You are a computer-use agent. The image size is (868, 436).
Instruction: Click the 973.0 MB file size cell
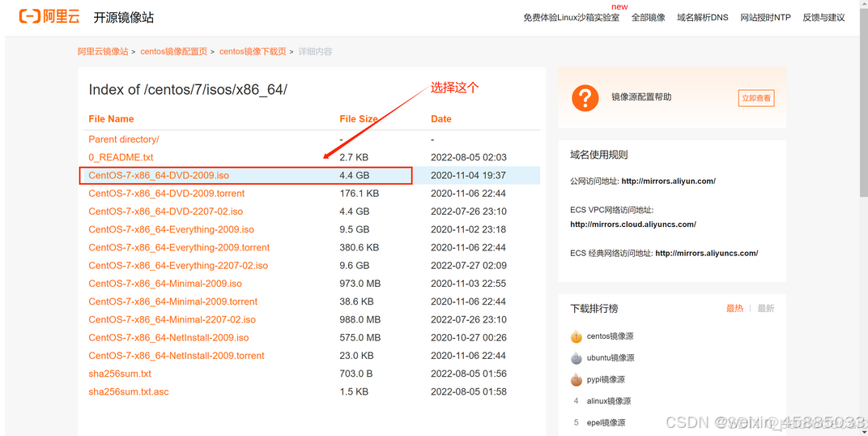click(360, 284)
